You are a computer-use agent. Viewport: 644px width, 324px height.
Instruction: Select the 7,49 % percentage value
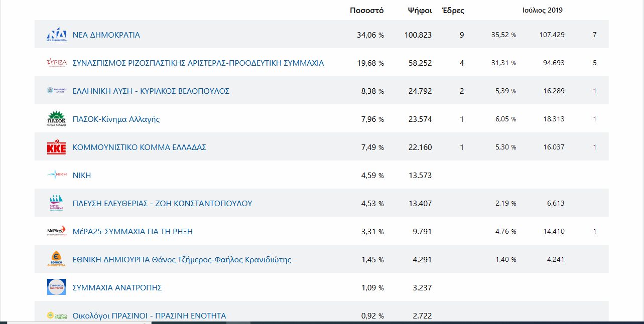pos(373,147)
